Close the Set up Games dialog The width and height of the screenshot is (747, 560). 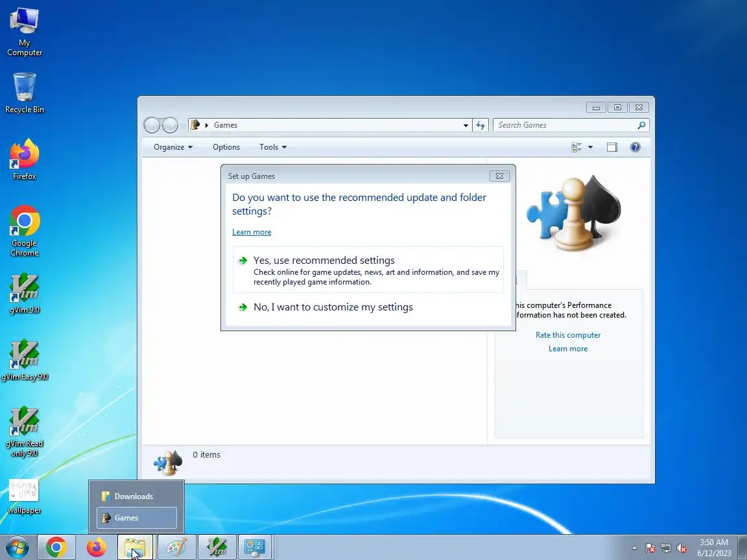pyautogui.click(x=499, y=176)
